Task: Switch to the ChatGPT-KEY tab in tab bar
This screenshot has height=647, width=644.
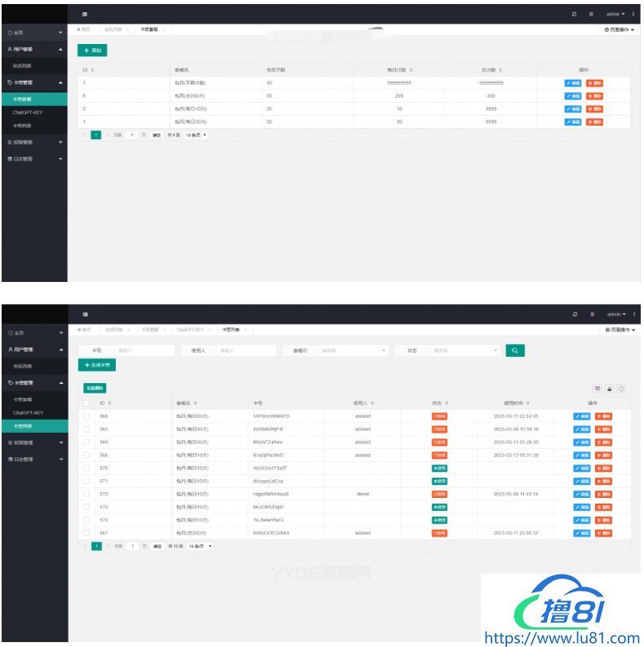Action: coord(190,330)
